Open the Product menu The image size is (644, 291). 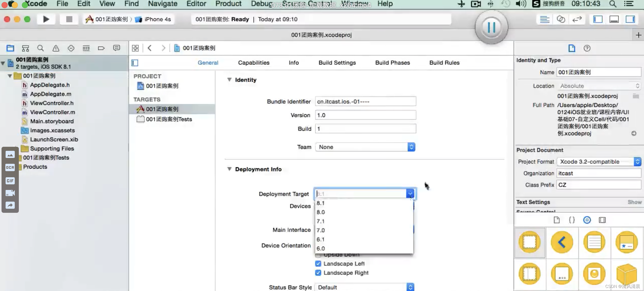(228, 4)
